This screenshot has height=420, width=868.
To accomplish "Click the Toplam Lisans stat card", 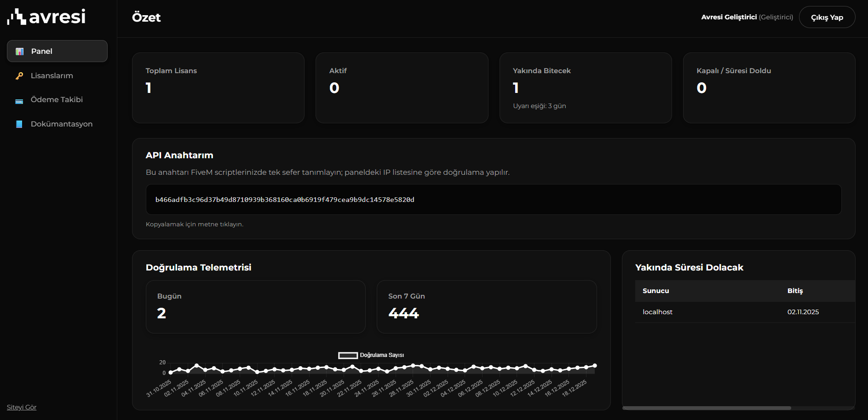I will coord(218,88).
